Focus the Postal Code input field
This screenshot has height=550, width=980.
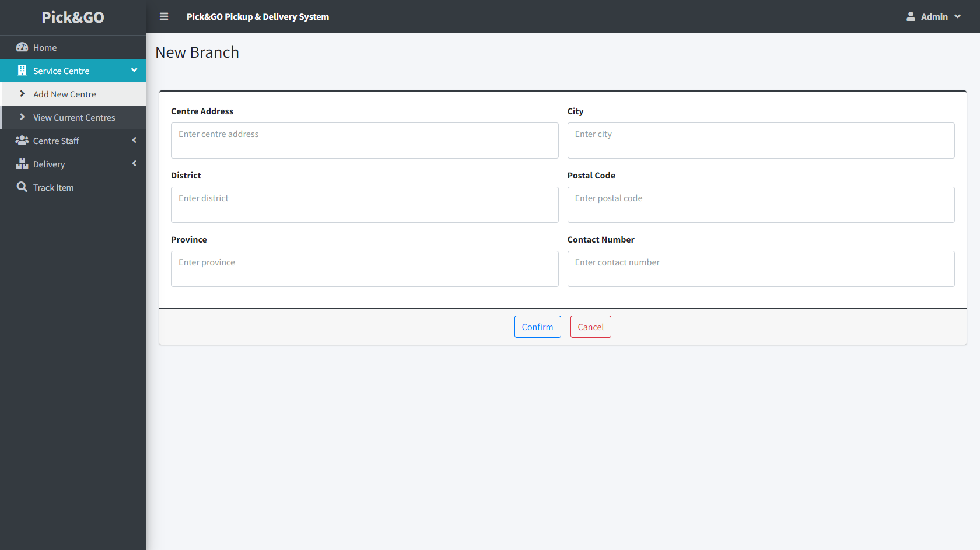(x=761, y=205)
